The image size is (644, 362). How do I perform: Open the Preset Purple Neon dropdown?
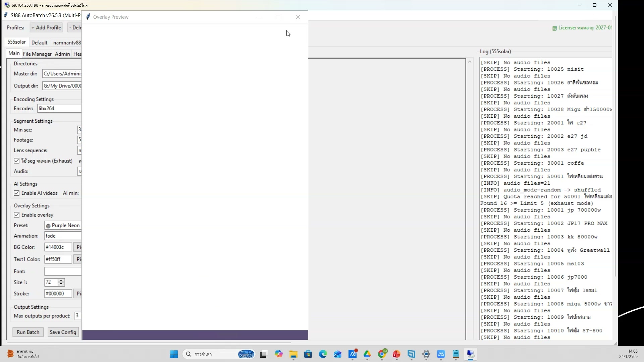(62, 225)
